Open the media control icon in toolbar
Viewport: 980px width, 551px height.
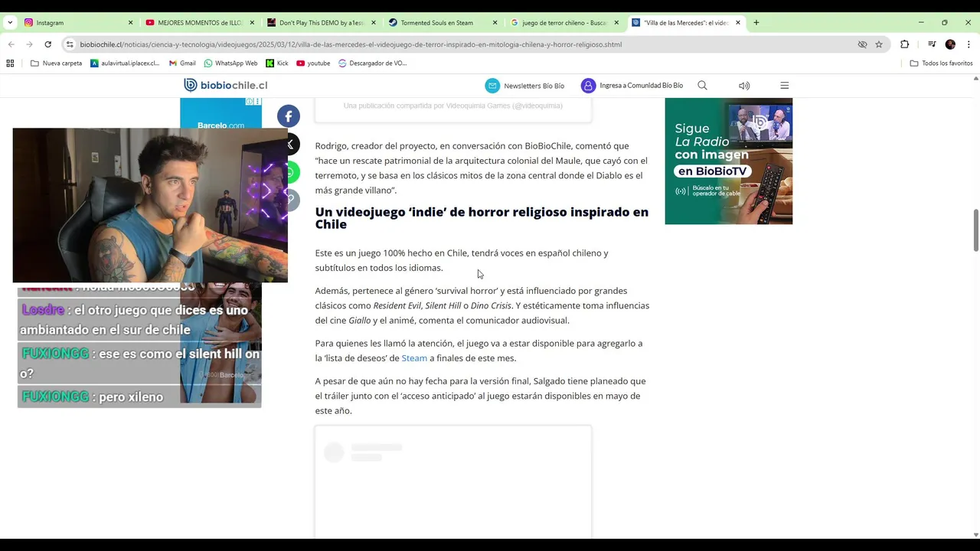[932, 44]
